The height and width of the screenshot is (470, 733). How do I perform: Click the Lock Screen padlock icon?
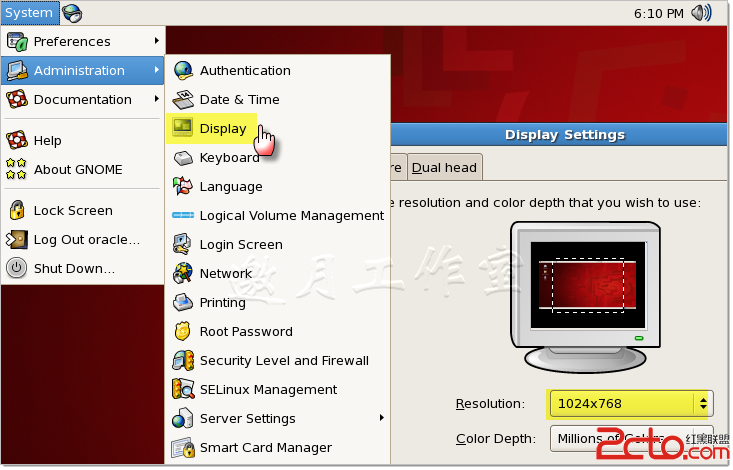point(17,210)
